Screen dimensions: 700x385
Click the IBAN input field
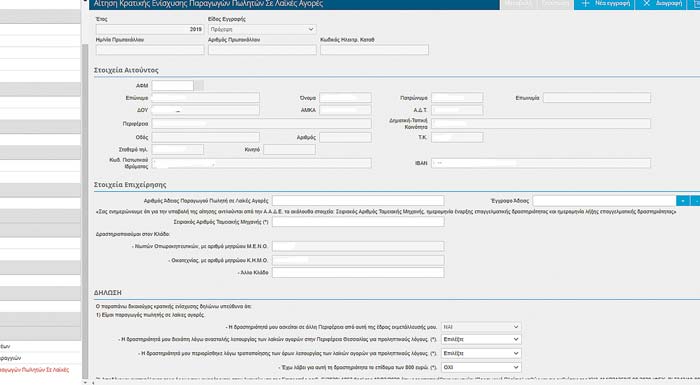pos(541,163)
